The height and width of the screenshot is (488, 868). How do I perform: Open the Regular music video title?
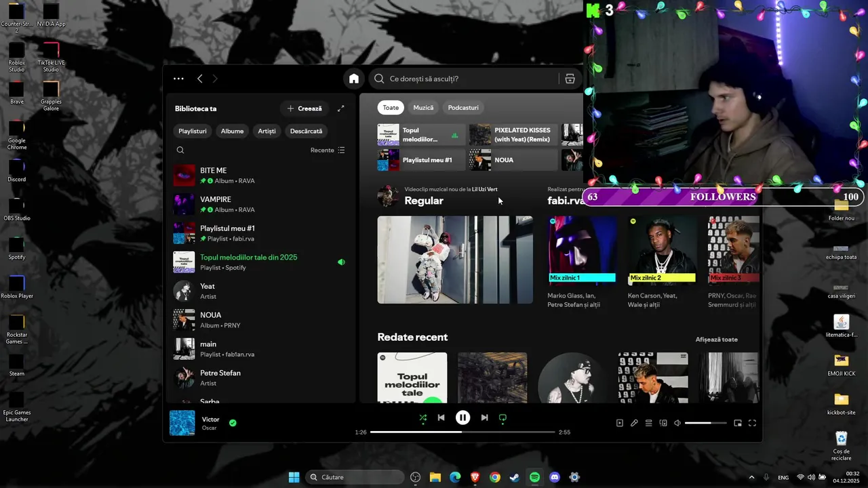pos(424,201)
